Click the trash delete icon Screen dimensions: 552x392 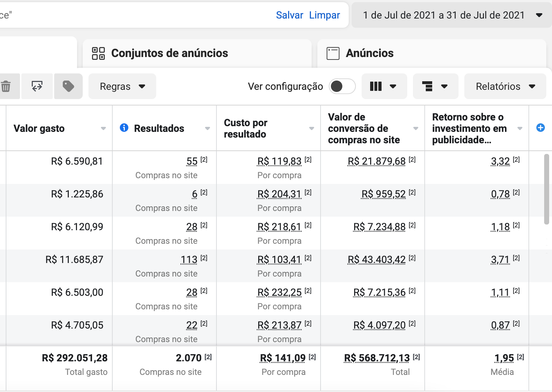click(x=6, y=86)
